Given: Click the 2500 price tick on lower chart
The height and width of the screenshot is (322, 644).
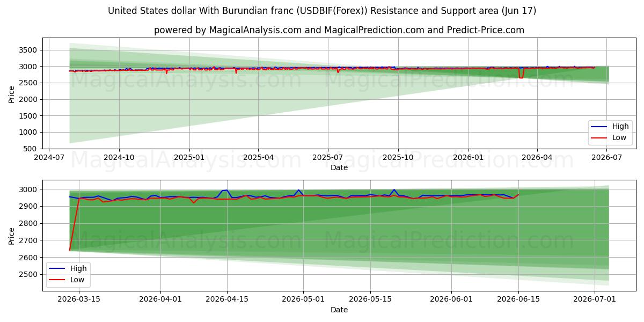Looking at the screenshot, I should [28, 275].
